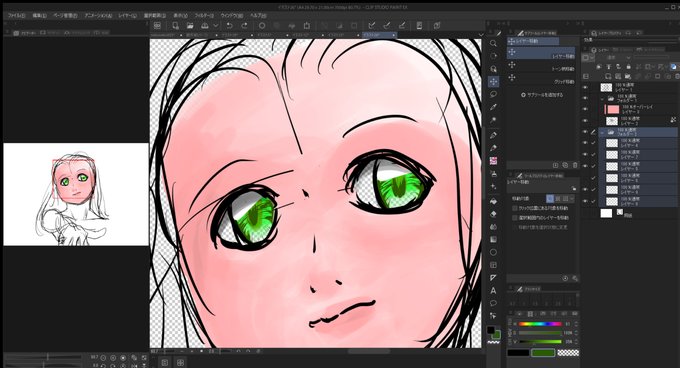Click the Clear circle icon in command bar

tap(262, 26)
